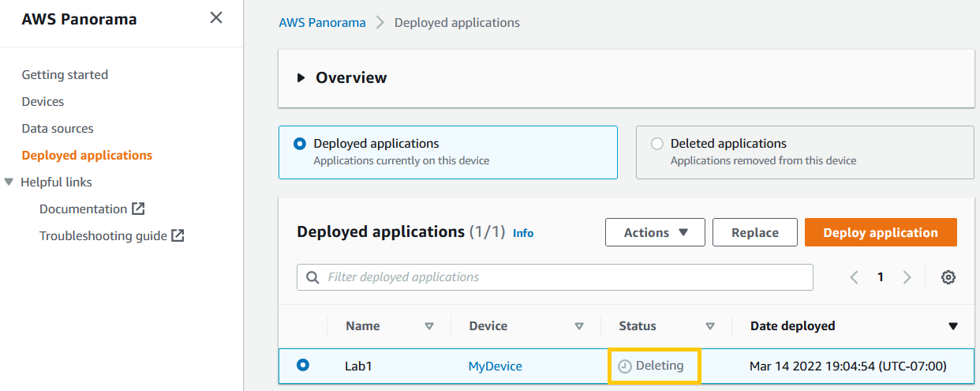This screenshot has width=980, height=391.
Task: Sort by Status column arrow
Action: coord(710,325)
